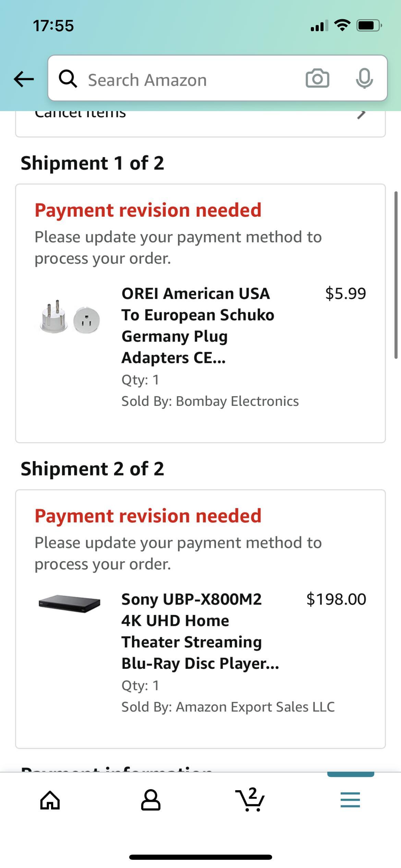Image resolution: width=401 pixels, height=868 pixels.
Task: Tap the back arrow icon
Action: (x=24, y=79)
